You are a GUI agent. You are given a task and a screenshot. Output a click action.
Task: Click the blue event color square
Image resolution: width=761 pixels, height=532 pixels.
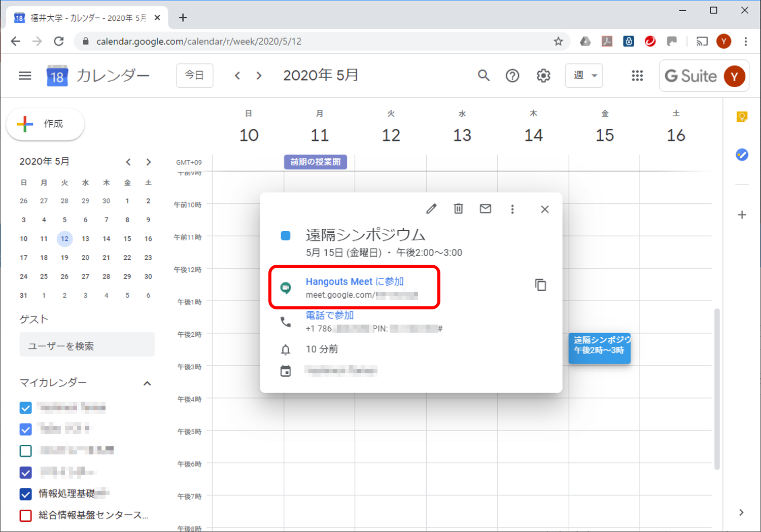[x=286, y=235]
